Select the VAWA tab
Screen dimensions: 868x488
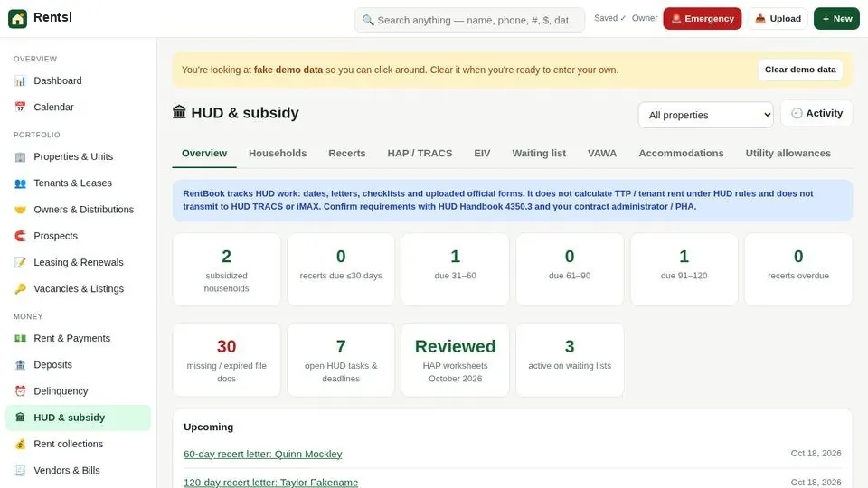[x=602, y=154]
